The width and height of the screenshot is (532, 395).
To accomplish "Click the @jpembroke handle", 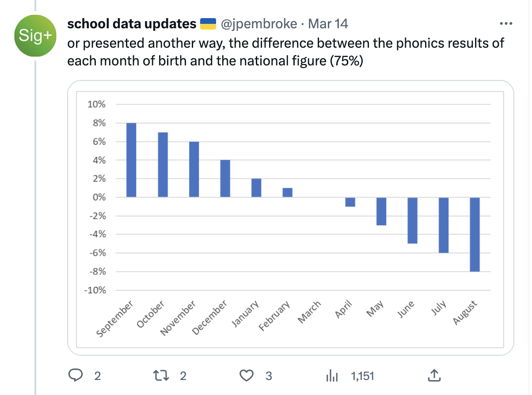I will pyautogui.click(x=258, y=24).
